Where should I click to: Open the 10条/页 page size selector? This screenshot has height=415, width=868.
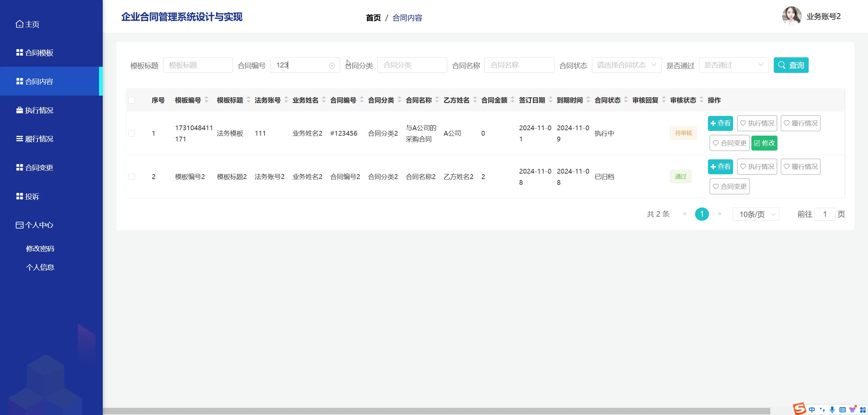pyautogui.click(x=756, y=214)
